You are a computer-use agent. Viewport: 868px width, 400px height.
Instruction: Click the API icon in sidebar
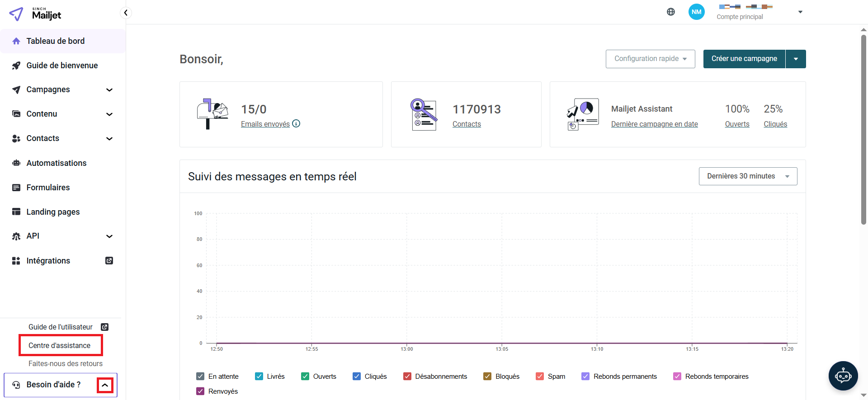[16, 236]
